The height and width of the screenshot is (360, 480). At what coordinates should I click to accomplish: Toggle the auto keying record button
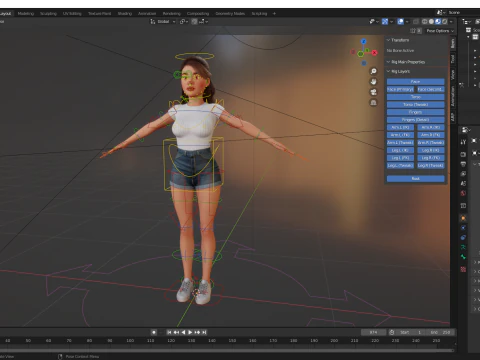[154, 332]
